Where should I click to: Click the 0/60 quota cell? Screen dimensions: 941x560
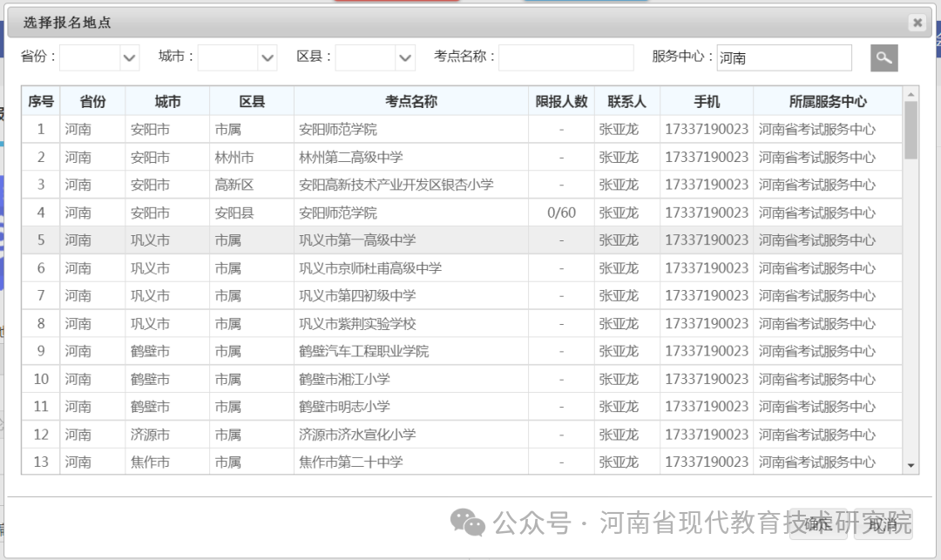click(x=562, y=213)
